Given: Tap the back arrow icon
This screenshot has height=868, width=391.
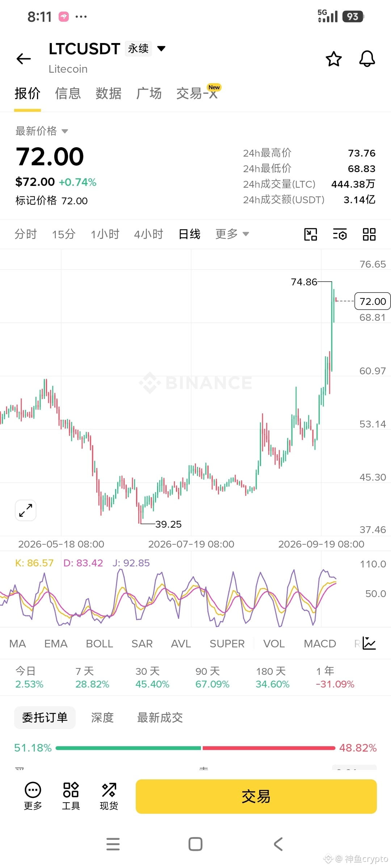Looking at the screenshot, I should pos(24,59).
